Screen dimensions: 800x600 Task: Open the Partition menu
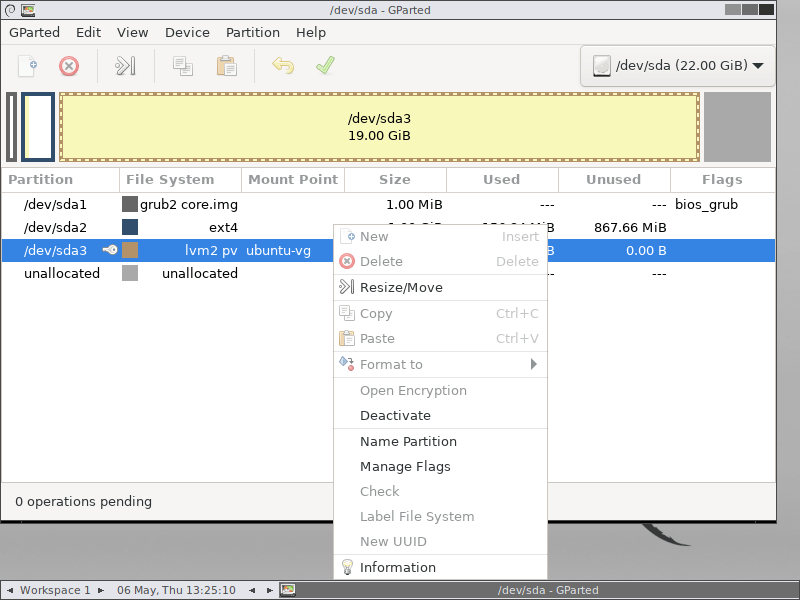[x=252, y=32]
